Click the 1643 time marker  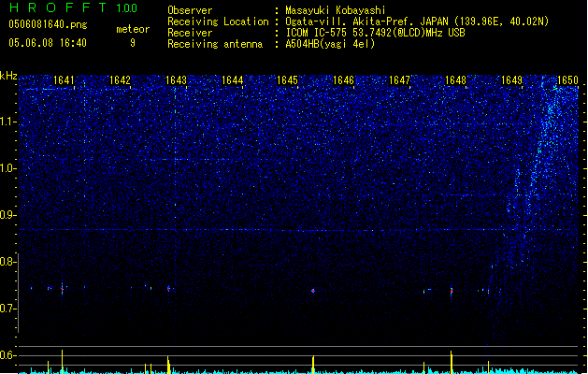coord(176,80)
